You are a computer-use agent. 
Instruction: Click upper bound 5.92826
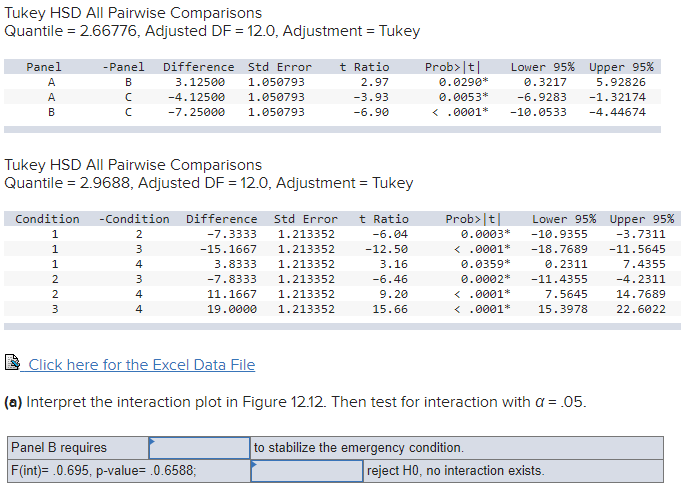621,82
